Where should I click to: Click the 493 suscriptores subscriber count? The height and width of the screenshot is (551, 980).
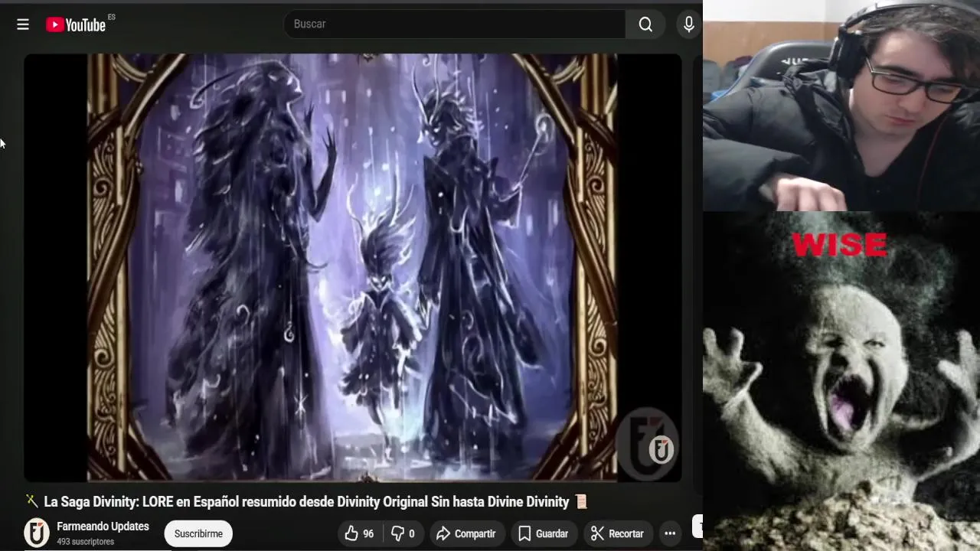[85, 542]
